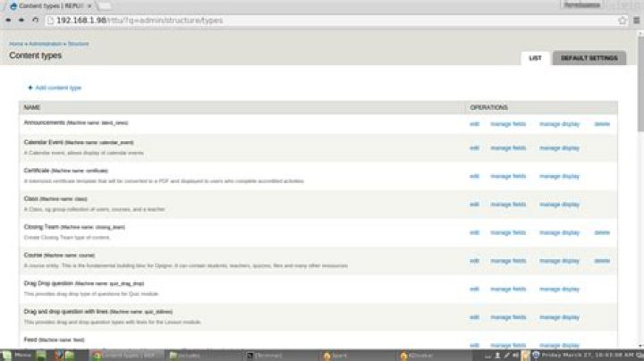Click the plus icon beside Add content type

pyautogui.click(x=30, y=88)
